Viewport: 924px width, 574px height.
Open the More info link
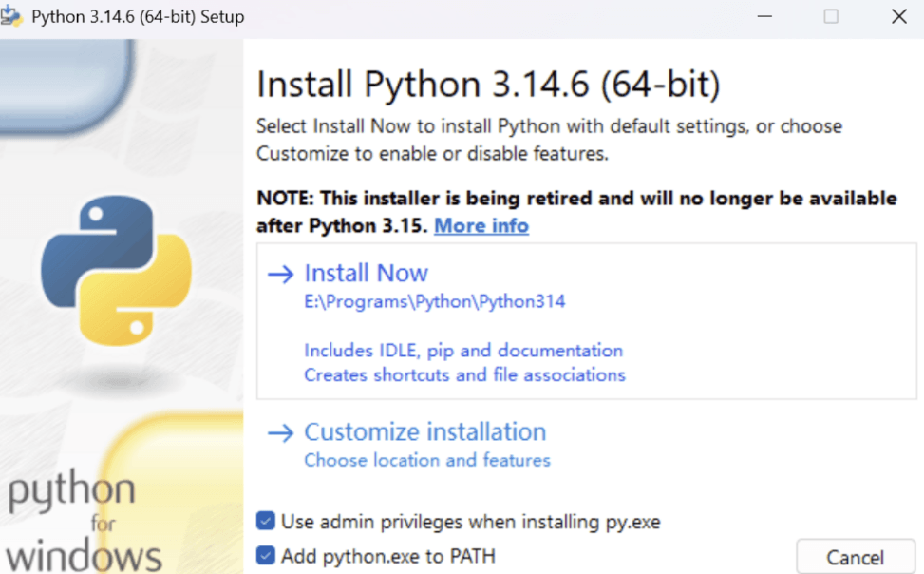(x=481, y=226)
